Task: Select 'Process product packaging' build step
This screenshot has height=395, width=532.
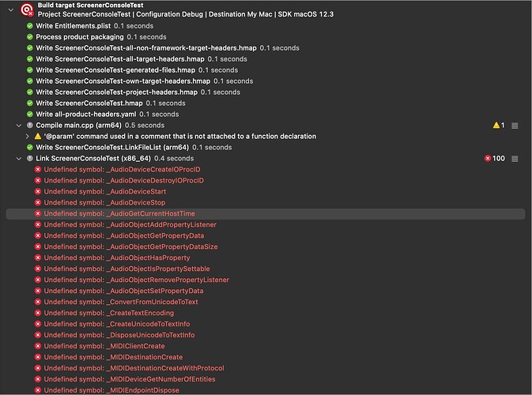Action: coord(80,37)
